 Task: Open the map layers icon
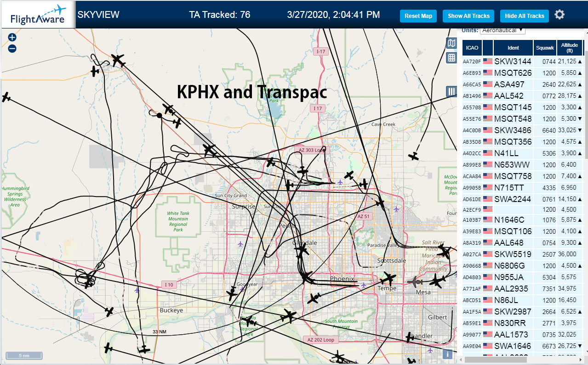pyautogui.click(x=451, y=43)
